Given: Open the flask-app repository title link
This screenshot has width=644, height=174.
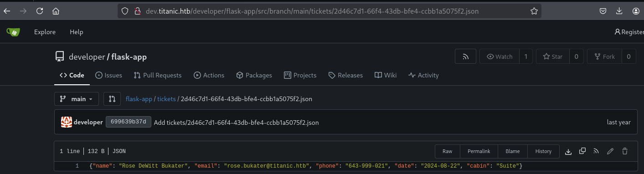Looking at the screenshot, I should coord(129,57).
